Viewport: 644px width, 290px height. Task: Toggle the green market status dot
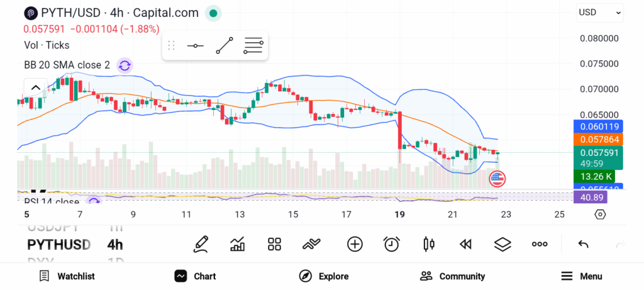214,13
